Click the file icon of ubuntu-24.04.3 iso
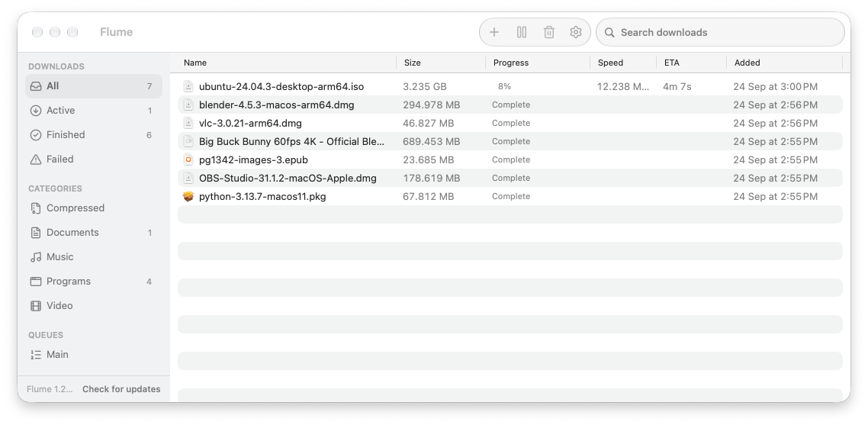The height and width of the screenshot is (425, 868). 188,86
